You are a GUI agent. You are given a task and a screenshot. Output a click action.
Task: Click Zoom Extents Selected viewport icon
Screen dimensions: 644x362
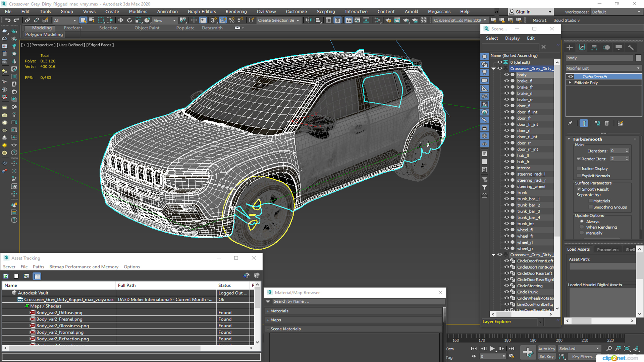(x=627, y=349)
